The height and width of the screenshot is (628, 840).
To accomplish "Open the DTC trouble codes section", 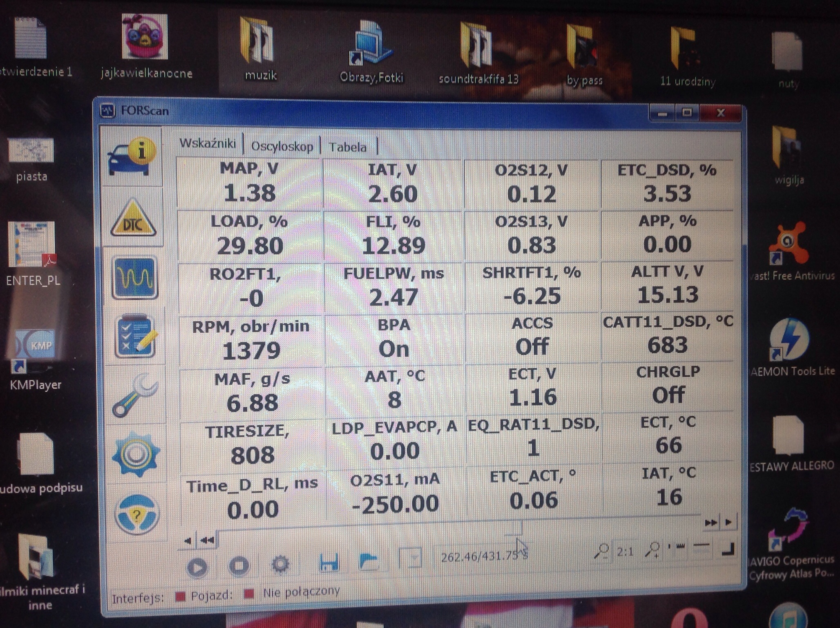I will (133, 220).
